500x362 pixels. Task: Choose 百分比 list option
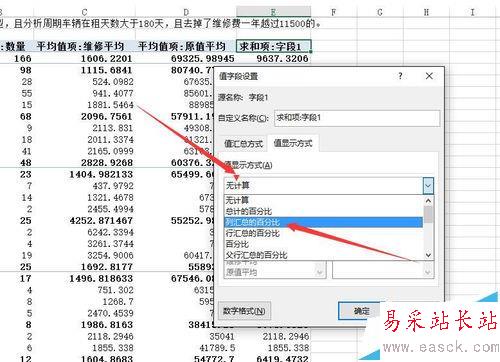324,244
